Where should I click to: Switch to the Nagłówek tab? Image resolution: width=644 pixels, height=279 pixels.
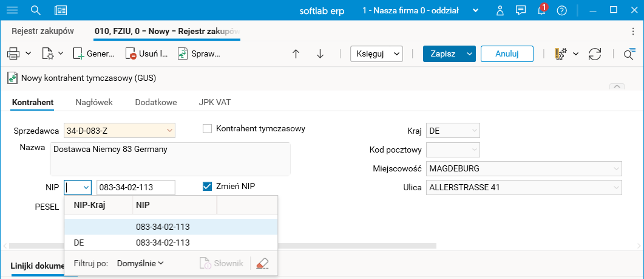point(93,102)
